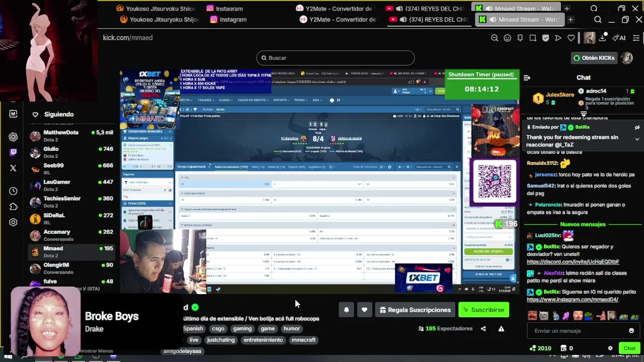This screenshot has width=644, height=362.
Task: Click the heart bookmark icon in address bar
Action: 571,38
